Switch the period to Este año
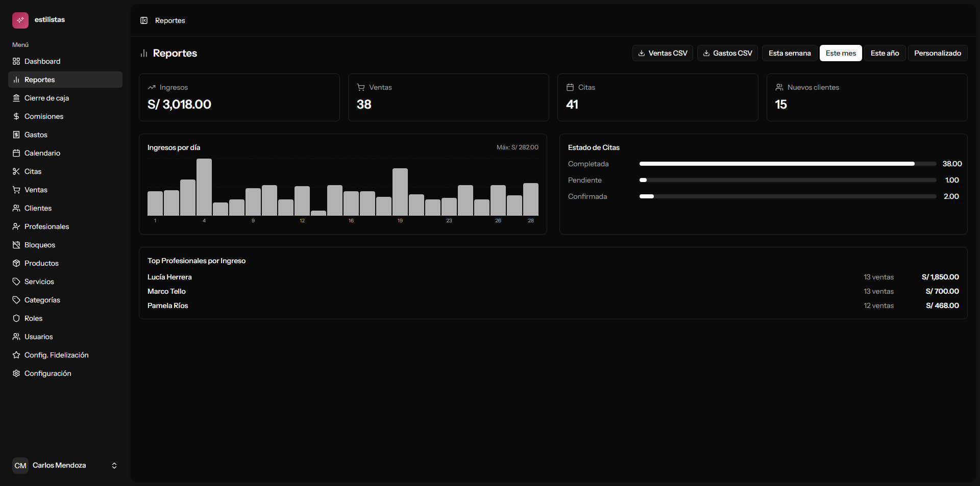980x486 pixels. [x=885, y=53]
